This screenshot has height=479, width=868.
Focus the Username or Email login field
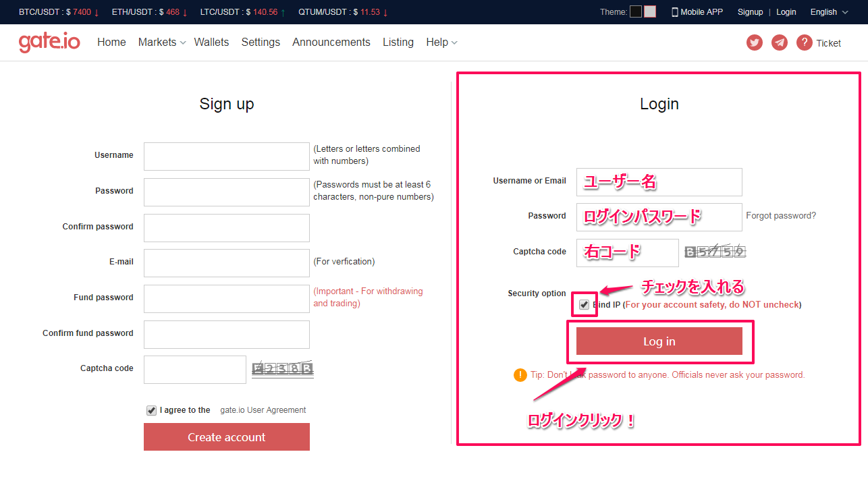tap(659, 182)
